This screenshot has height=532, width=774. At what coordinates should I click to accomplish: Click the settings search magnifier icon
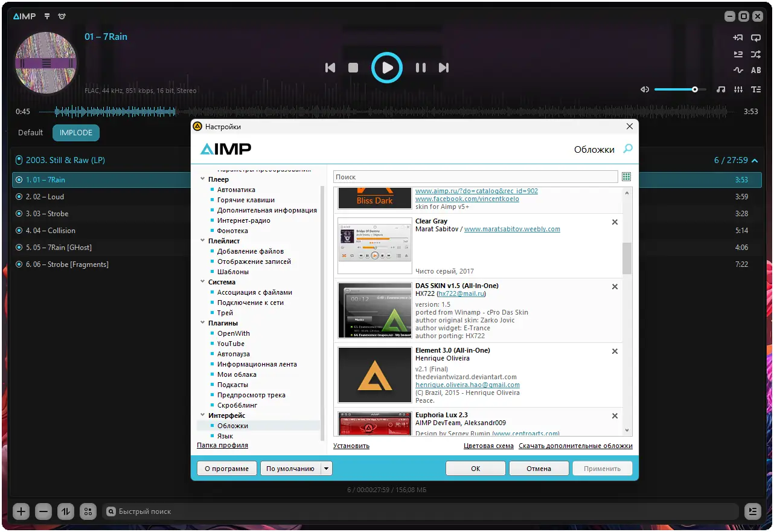click(628, 149)
